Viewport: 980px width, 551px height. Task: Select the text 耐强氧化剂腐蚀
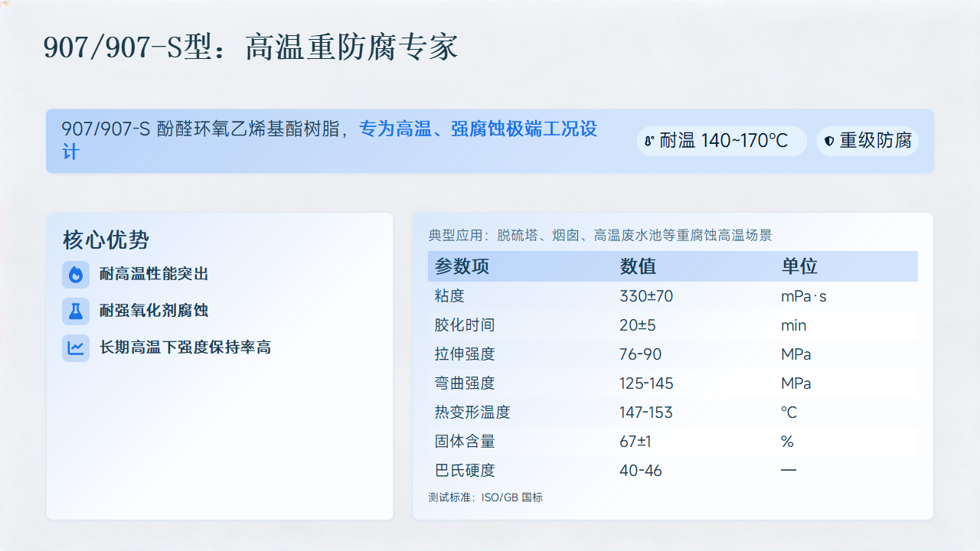pyautogui.click(x=154, y=311)
